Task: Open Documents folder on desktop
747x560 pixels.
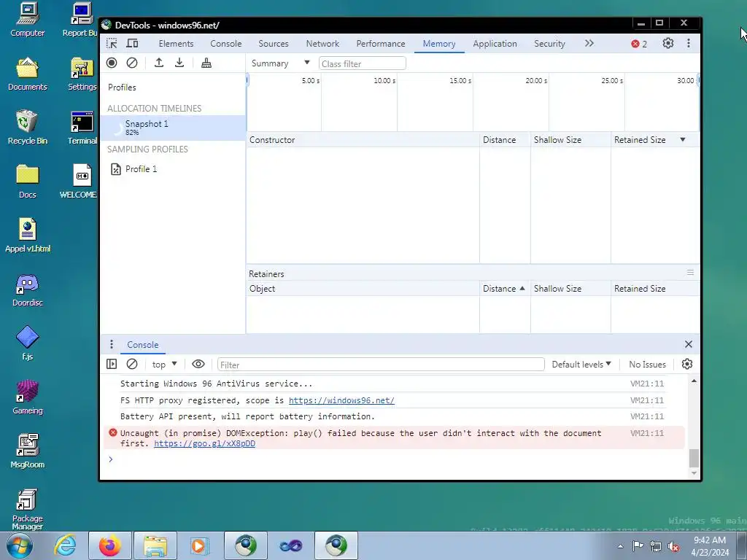Action: [28, 74]
